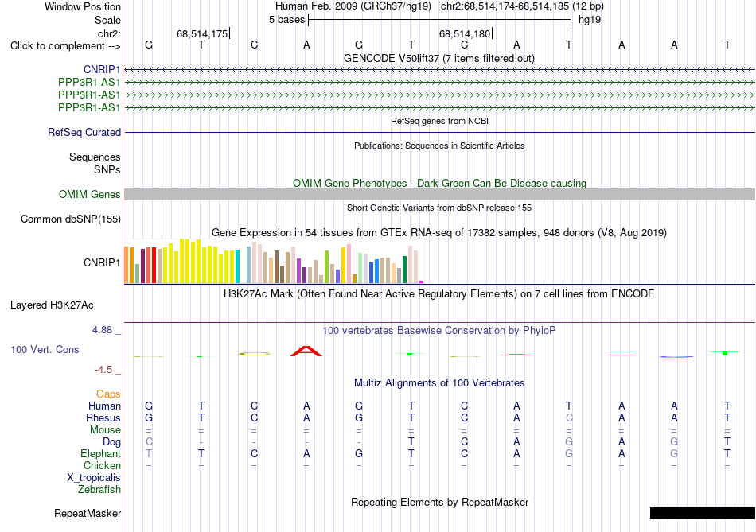Click the 100 Vert. Cons track label

click(45, 350)
